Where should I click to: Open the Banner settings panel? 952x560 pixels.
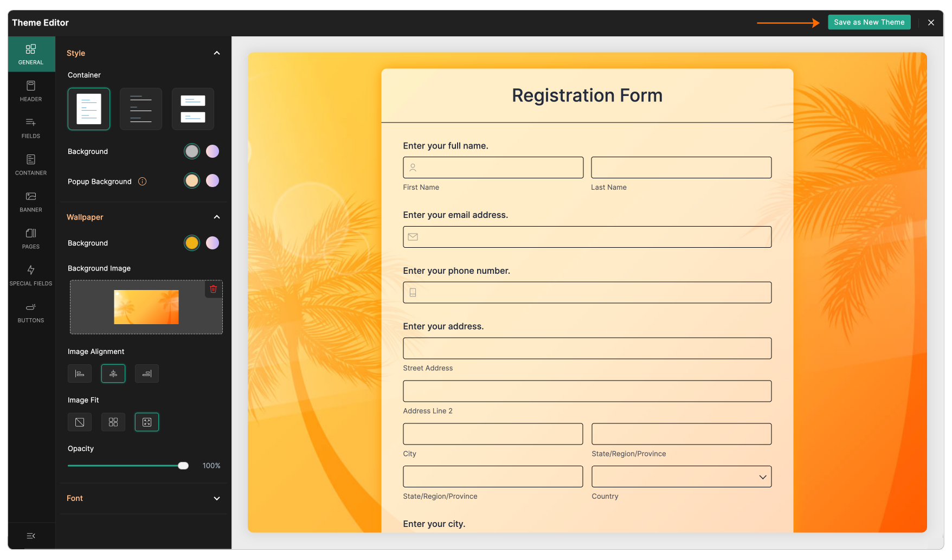(x=31, y=202)
